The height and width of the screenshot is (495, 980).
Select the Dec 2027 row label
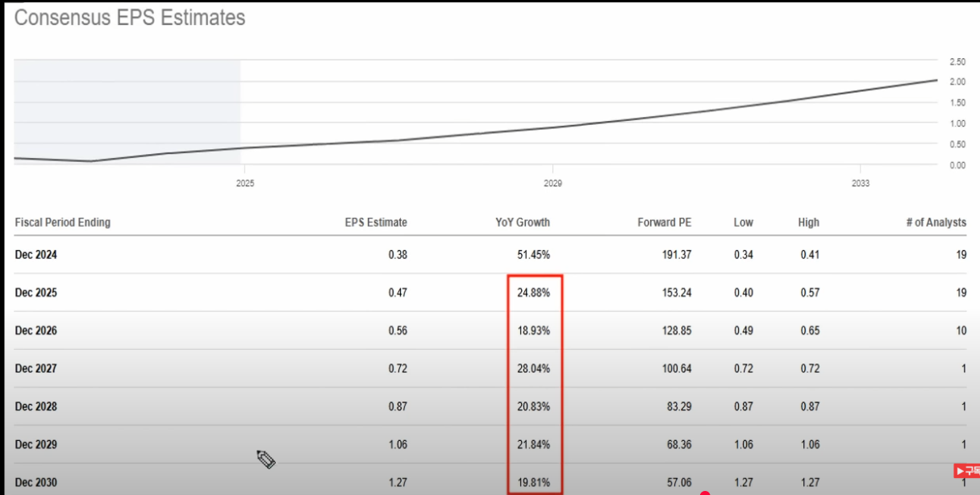coord(36,368)
